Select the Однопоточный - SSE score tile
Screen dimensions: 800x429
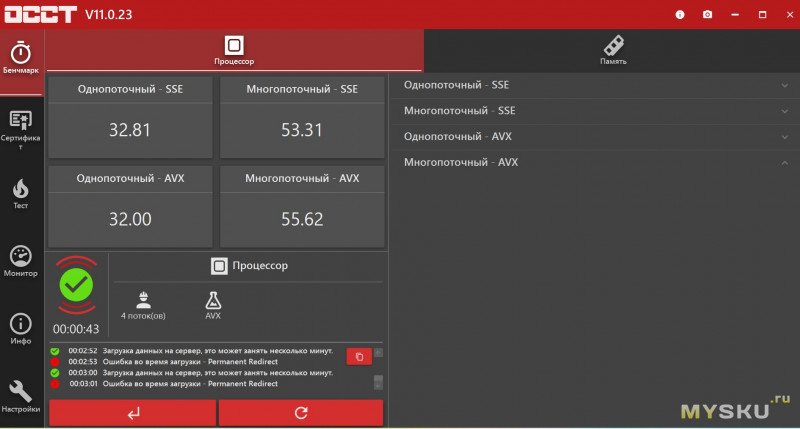point(130,117)
